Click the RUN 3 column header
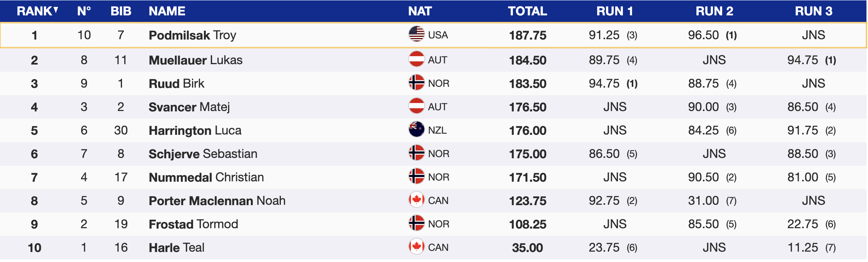868x262 pixels. click(813, 11)
